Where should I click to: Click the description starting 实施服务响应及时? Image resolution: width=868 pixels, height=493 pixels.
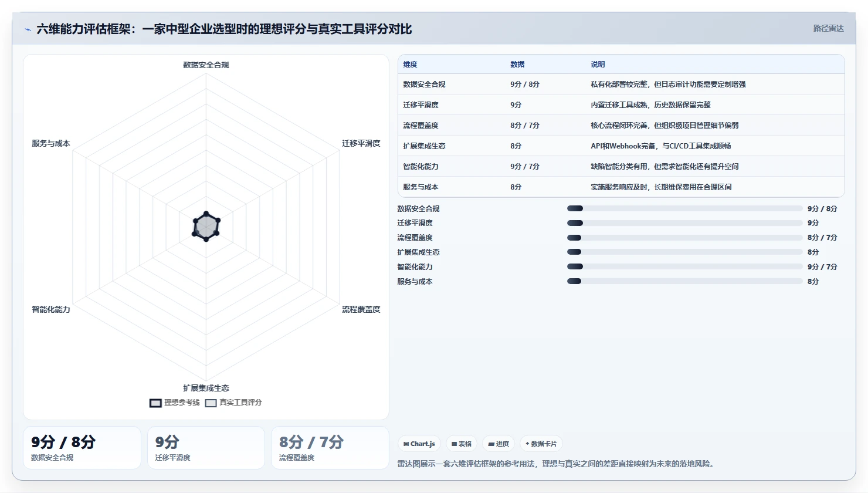coord(661,187)
